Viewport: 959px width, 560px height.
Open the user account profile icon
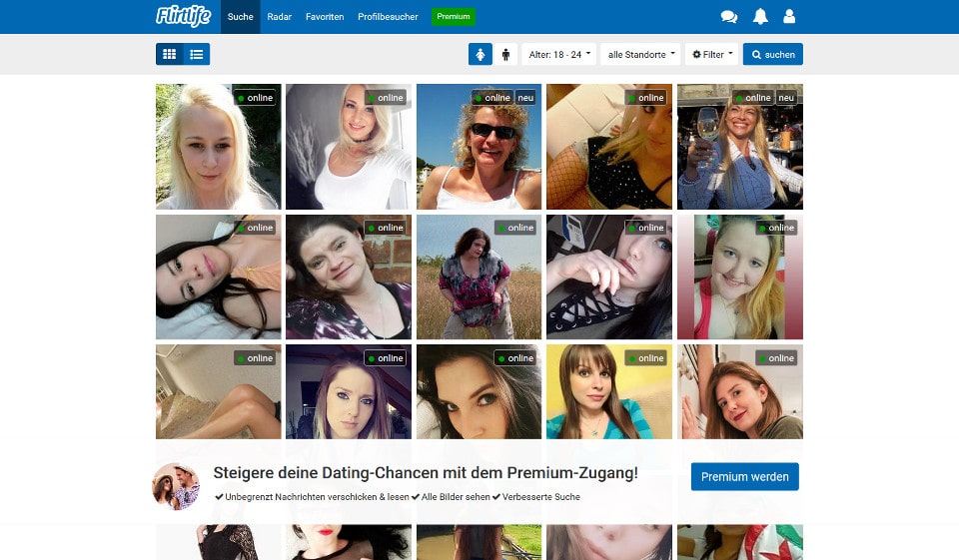(789, 17)
